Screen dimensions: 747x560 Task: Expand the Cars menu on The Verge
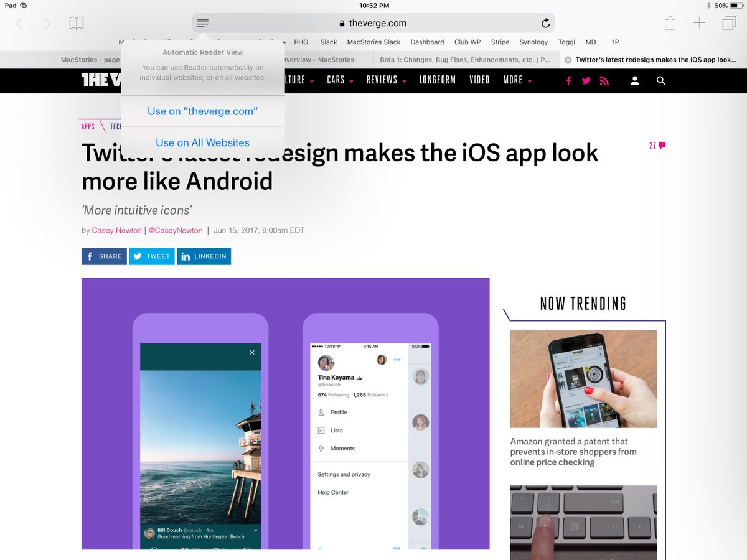[x=340, y=80]
